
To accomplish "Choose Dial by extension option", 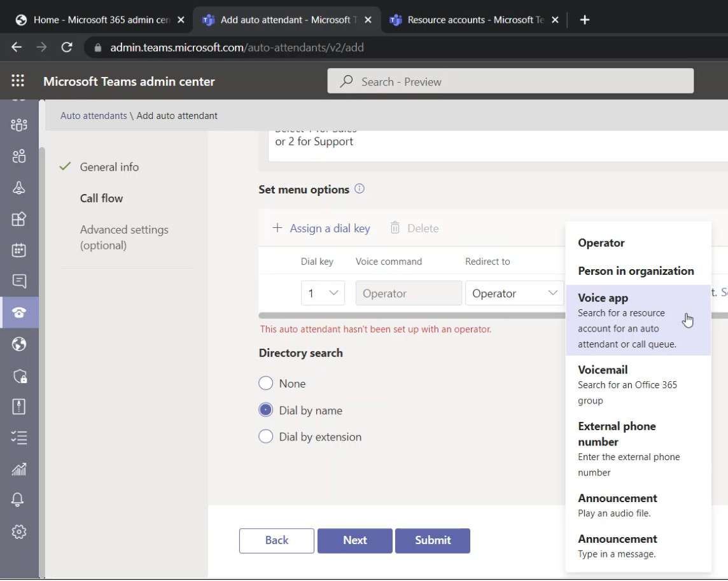I will point(265,437).
